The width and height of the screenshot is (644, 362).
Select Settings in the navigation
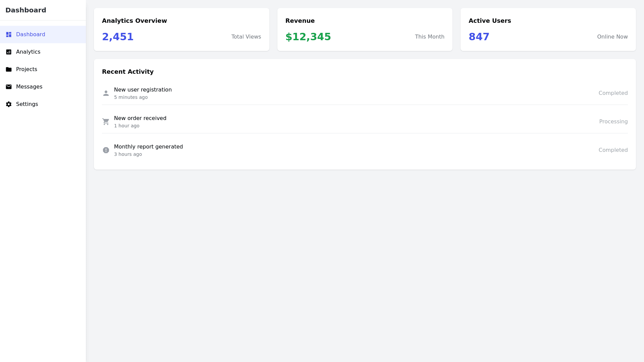pyautogui.click(x=27, y=104)
